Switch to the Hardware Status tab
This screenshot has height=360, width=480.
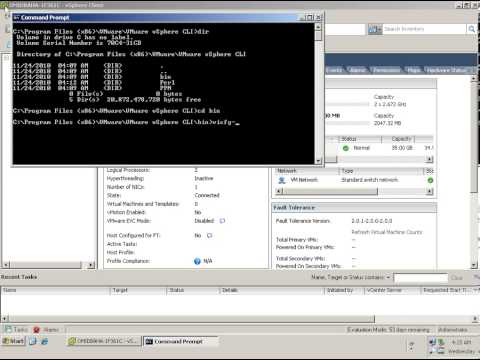447,70
